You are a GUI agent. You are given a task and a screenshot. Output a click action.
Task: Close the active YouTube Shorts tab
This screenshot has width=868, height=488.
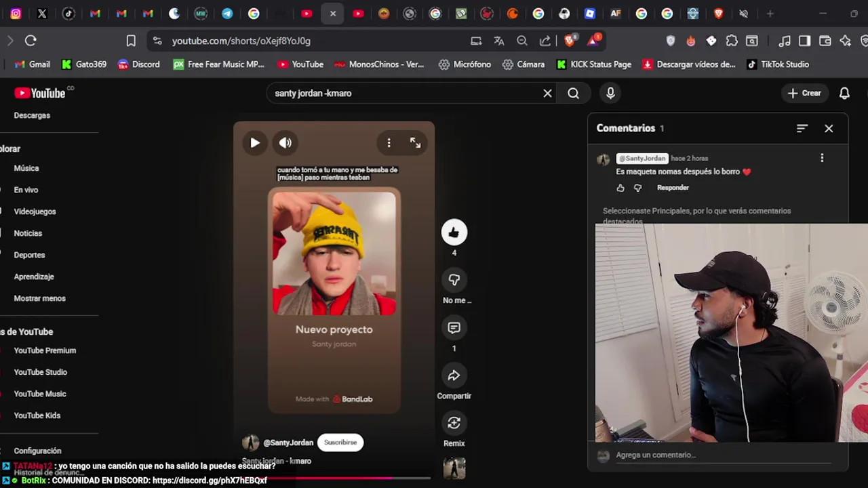click(x=332, y=14)
